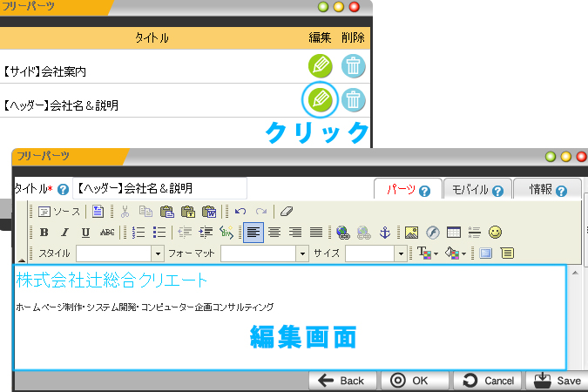588x392 pixels.
Task: Insert a bulleted list
Action: click(x=159, y=233)
